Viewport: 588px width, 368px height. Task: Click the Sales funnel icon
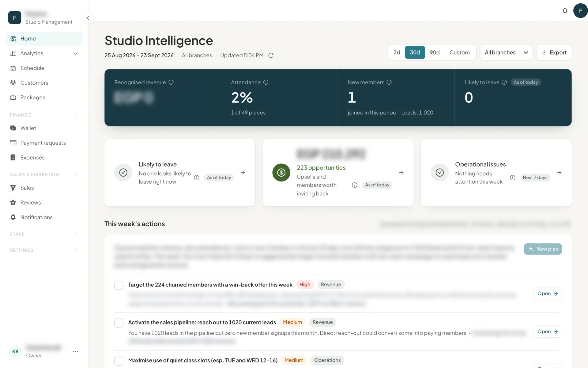click(x=13, y=188)
